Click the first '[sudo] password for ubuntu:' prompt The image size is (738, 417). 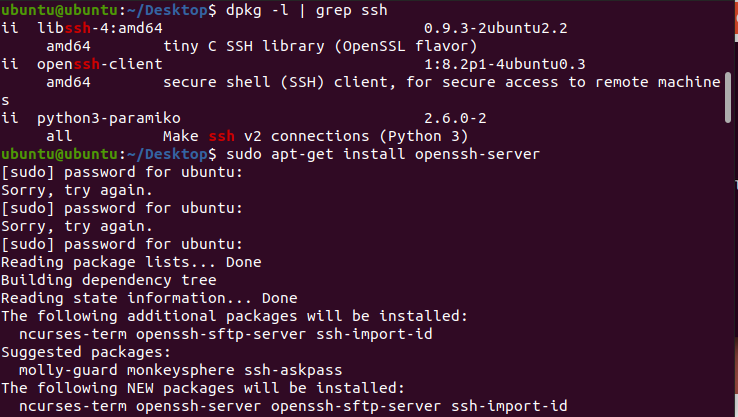tap(121, 172)
